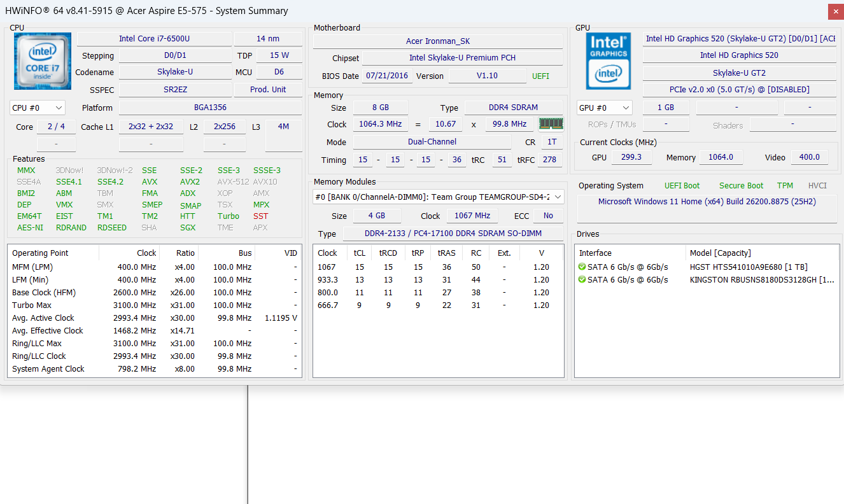Image resolution: width=844 pixels, height=504 pixels.
Task: Click the Avg. Effective Clock row
Action: click(x=155, y=331)
